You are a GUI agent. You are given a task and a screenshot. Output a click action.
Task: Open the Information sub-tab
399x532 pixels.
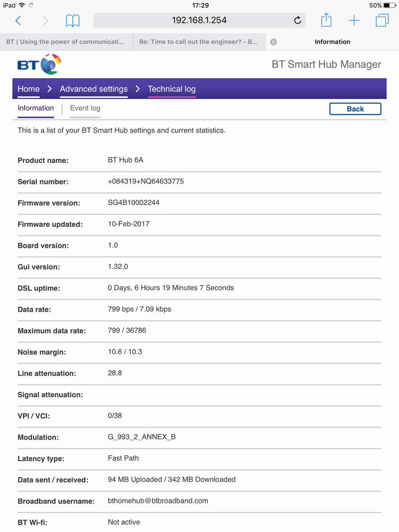(36, 108)
